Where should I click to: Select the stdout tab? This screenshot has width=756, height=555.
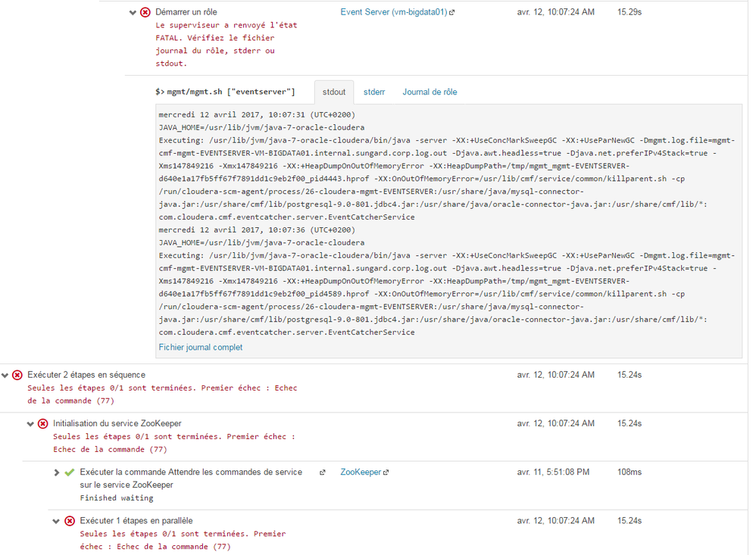pos(334,92)
